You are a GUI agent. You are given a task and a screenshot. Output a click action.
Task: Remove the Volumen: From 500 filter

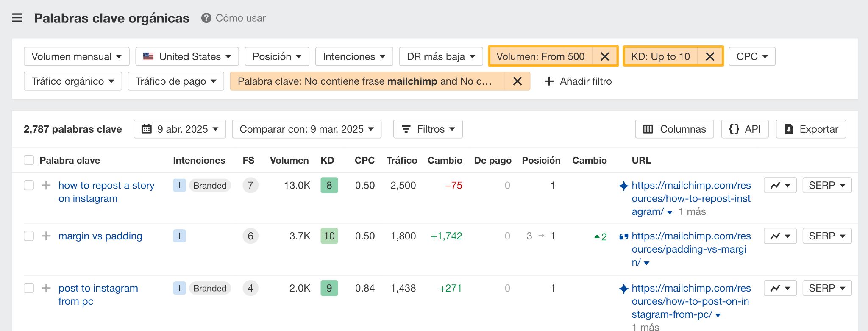coord(605,56)
